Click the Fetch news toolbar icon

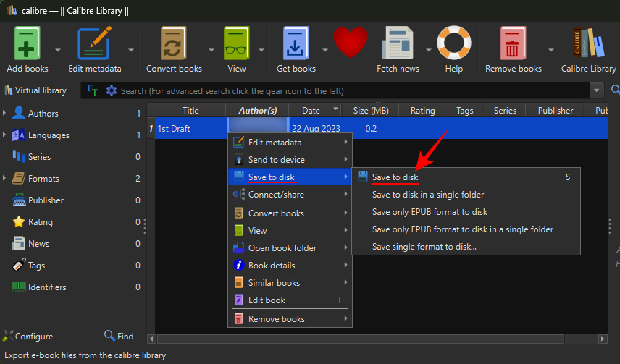(x=398, y=43)
